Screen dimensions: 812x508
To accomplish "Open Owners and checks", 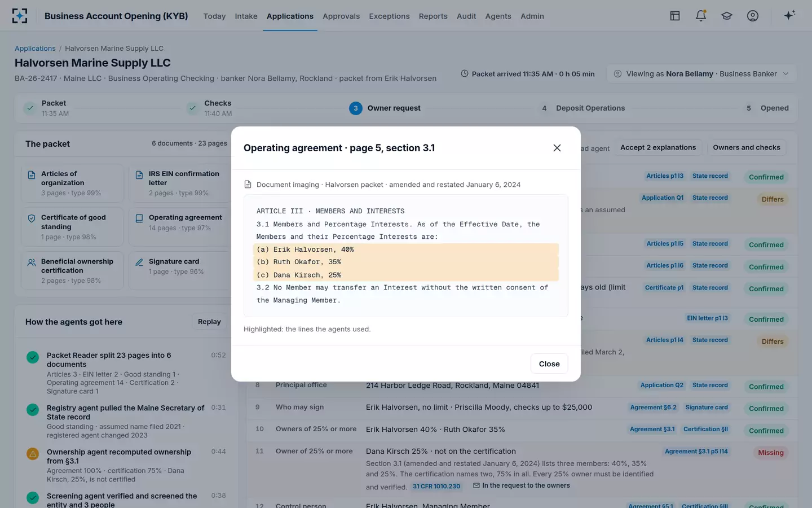I will (747, 148).
